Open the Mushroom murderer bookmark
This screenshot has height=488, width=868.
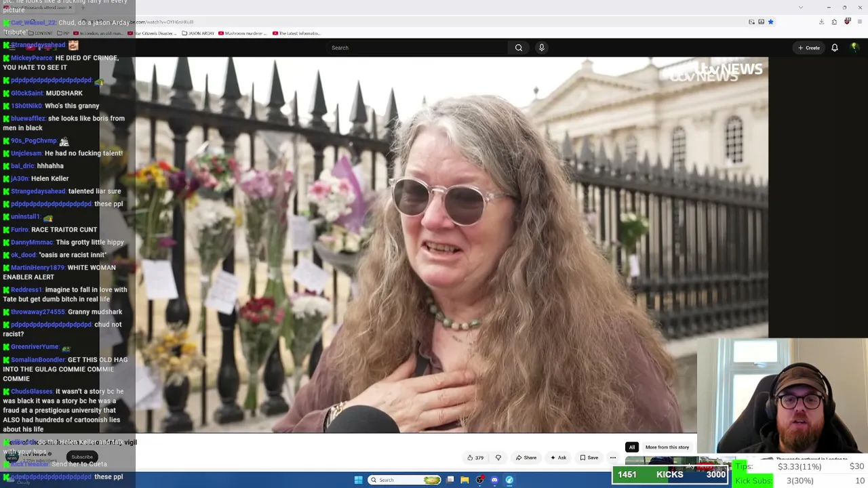(x=241, y=33)
